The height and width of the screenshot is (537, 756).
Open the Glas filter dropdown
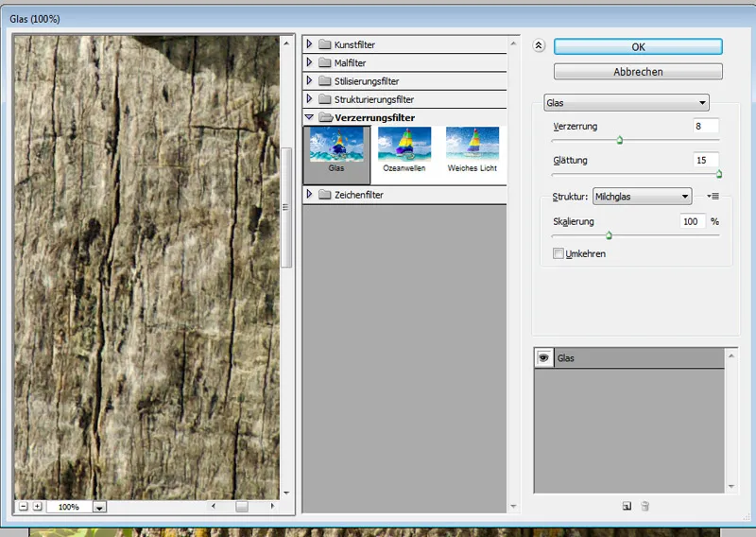tap(627, 103)
